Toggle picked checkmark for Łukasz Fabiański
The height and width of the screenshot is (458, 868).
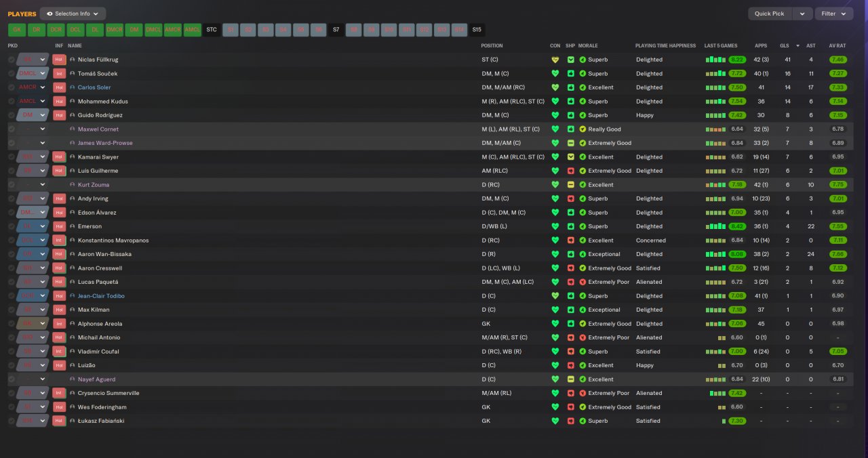tap(12, 421)
